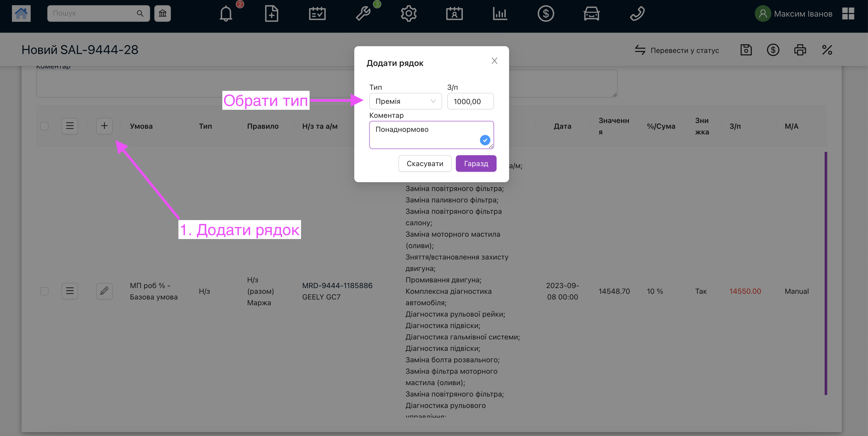Open the wrench repairs icon
The height and width of the screenshot is (436, 868).
pos(363,14)
